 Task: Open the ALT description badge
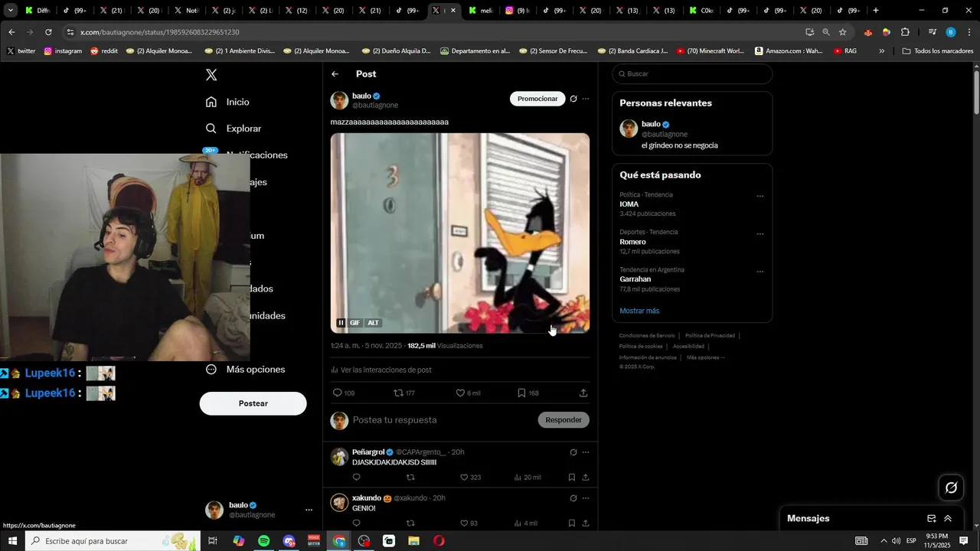point(373,323)
